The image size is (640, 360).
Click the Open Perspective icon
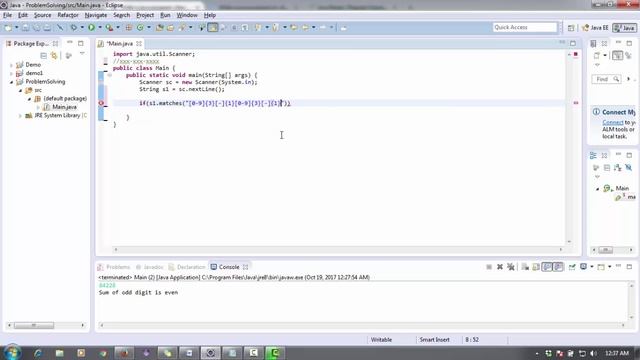pos(571,27)
